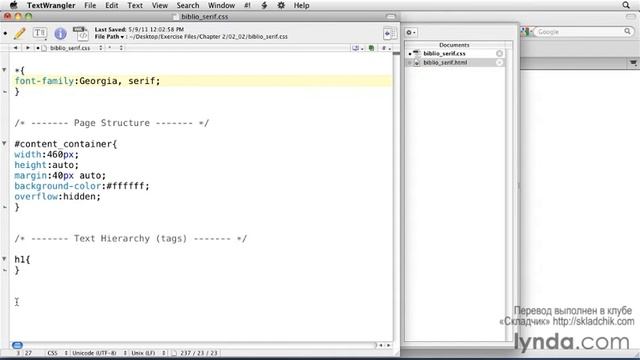Open the Unix (LF) line endings popup

pos(148,353)
